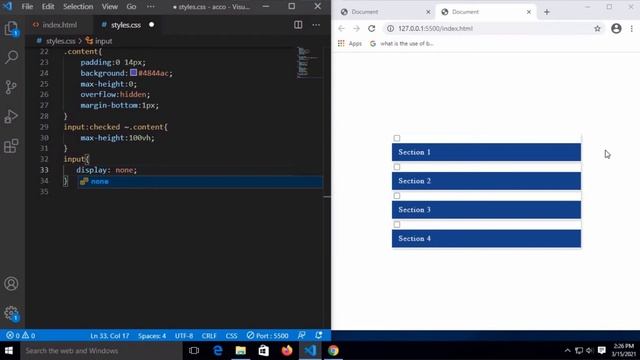Click the errors and warnings status indicator
Viewport: 640px width, 360px height.
pyautogui.click(x=20, y=336)
